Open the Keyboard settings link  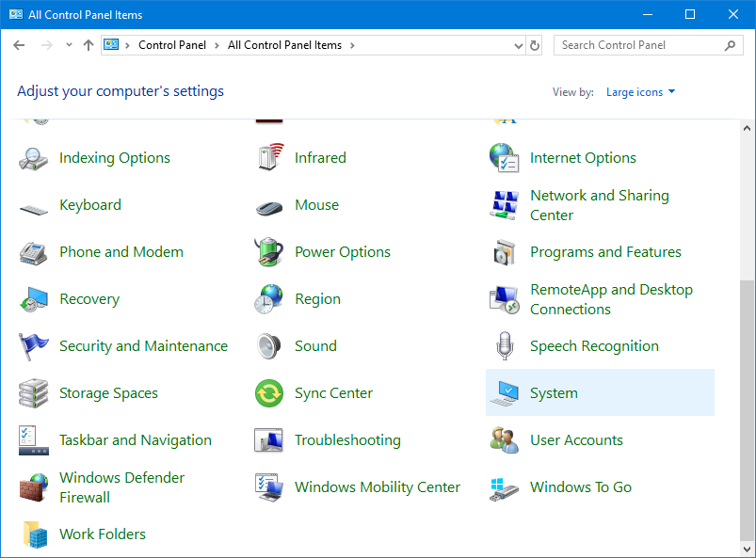point(90,205)
